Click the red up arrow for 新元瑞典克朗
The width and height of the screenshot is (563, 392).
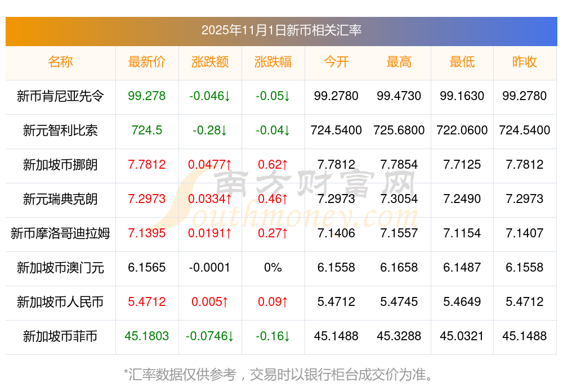point(228,199)
